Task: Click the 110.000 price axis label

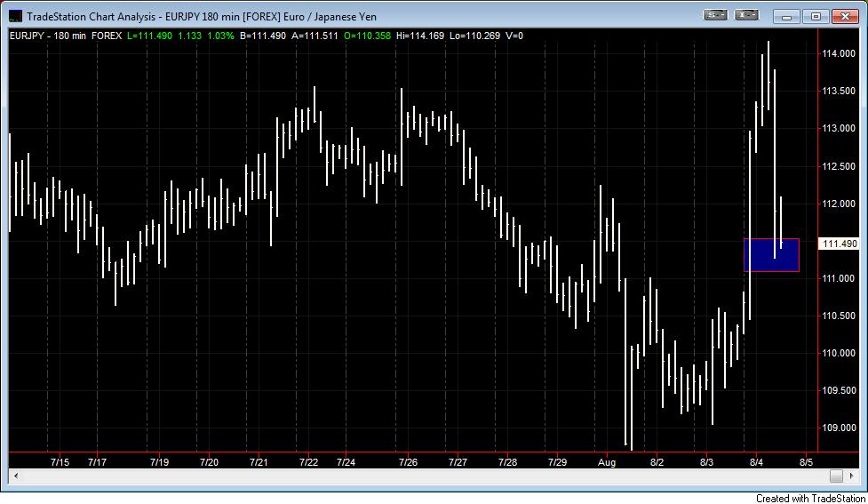Action: click(x=839, y=354)
